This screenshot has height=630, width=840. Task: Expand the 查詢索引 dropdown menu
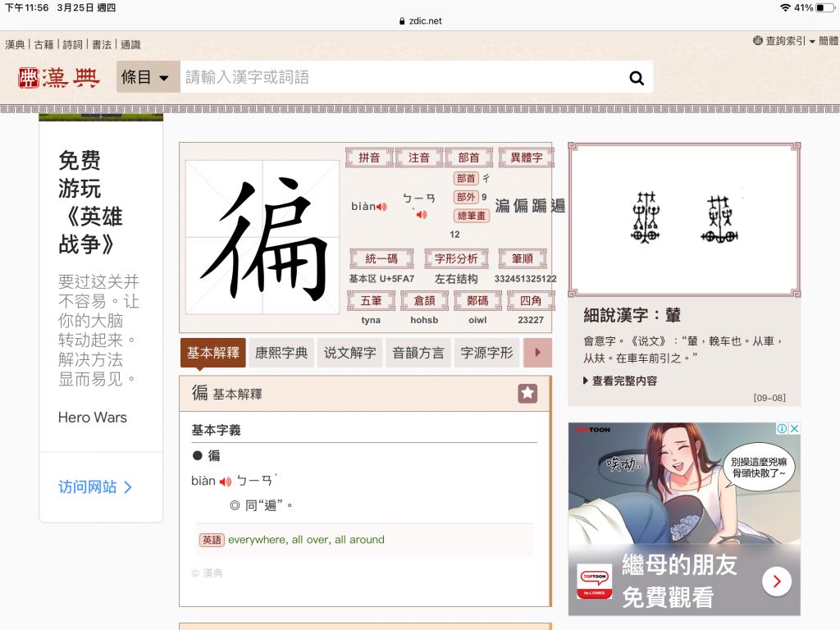point(787,40)
